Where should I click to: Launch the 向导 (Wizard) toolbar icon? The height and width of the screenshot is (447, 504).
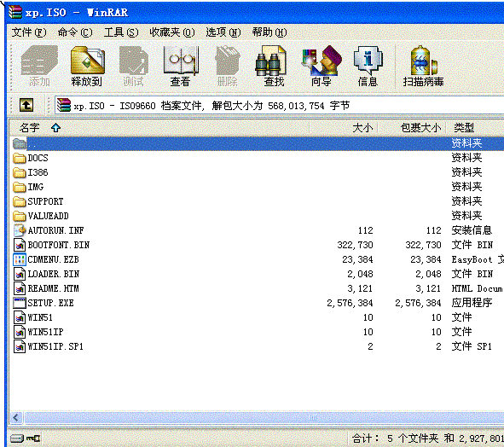pos(322,67)
